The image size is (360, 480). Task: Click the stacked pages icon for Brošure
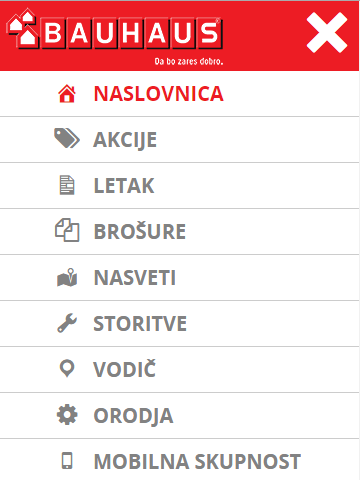pos(67,230)
